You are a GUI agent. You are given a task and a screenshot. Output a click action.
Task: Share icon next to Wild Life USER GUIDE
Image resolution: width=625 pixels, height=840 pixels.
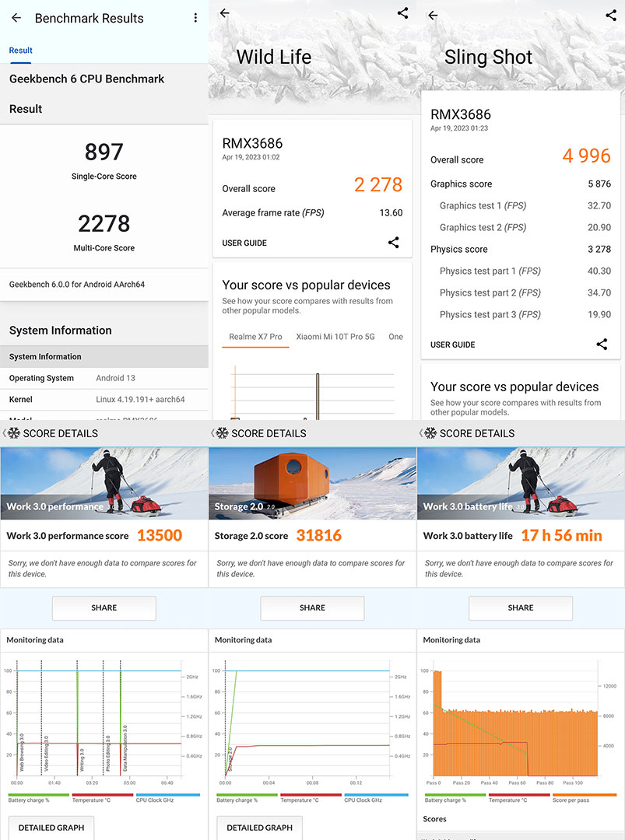(x=393, y=243)
